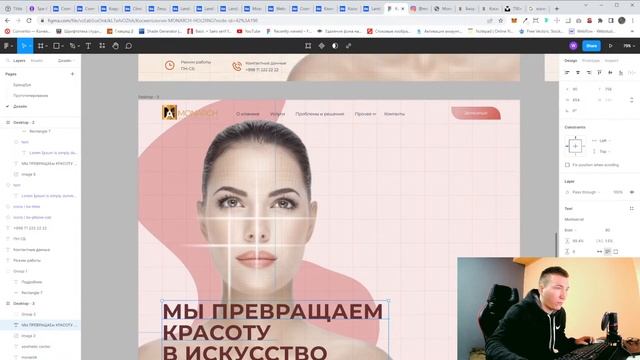Click the search icon in the Layers panel
Screen dimensions: 640x360
click(x=7, y=60)
